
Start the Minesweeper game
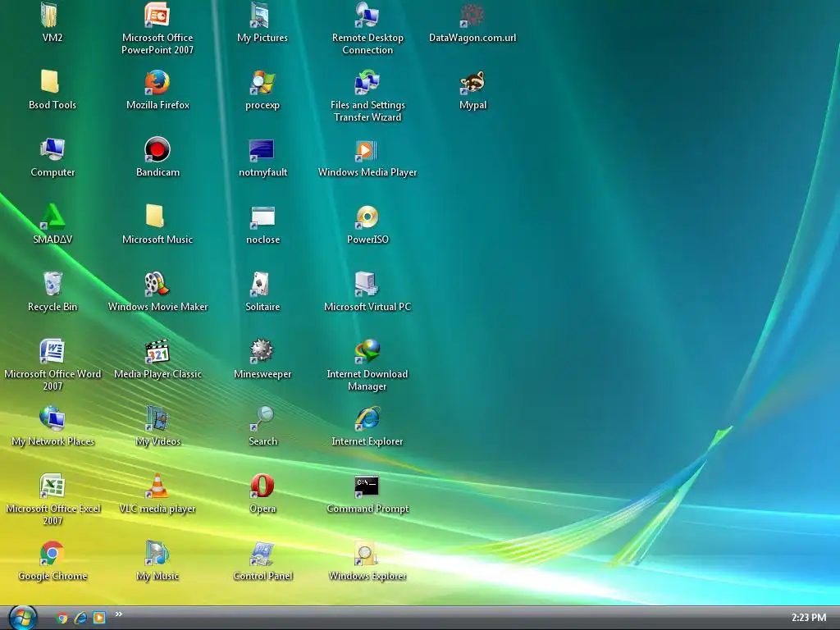pyautogui.click(x=262, y=351)
